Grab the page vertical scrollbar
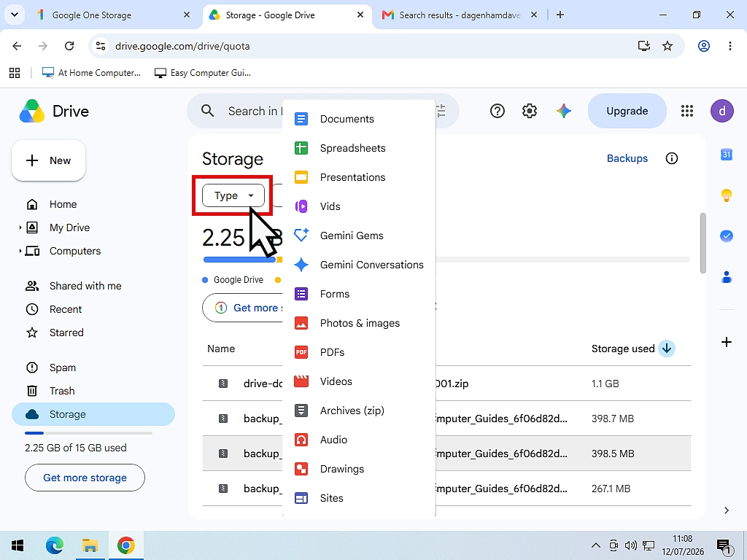Screen dimensions: 747x560 [703, 244]
